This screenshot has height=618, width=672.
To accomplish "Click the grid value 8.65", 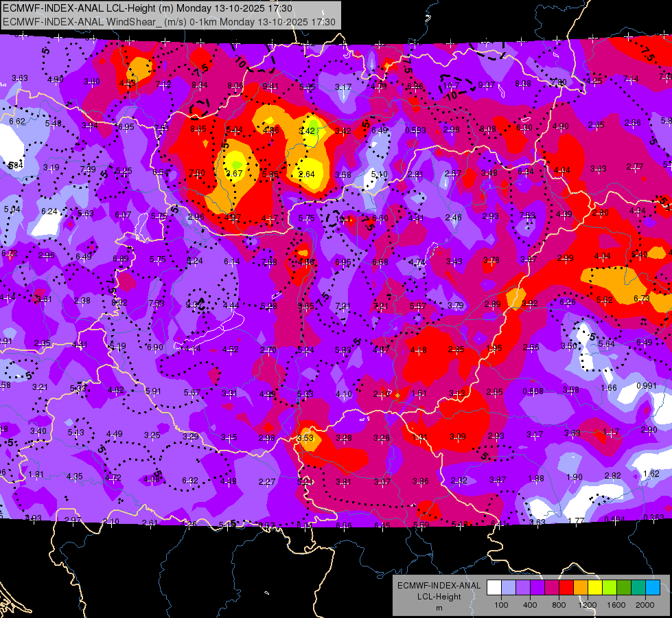I will 198,129.
